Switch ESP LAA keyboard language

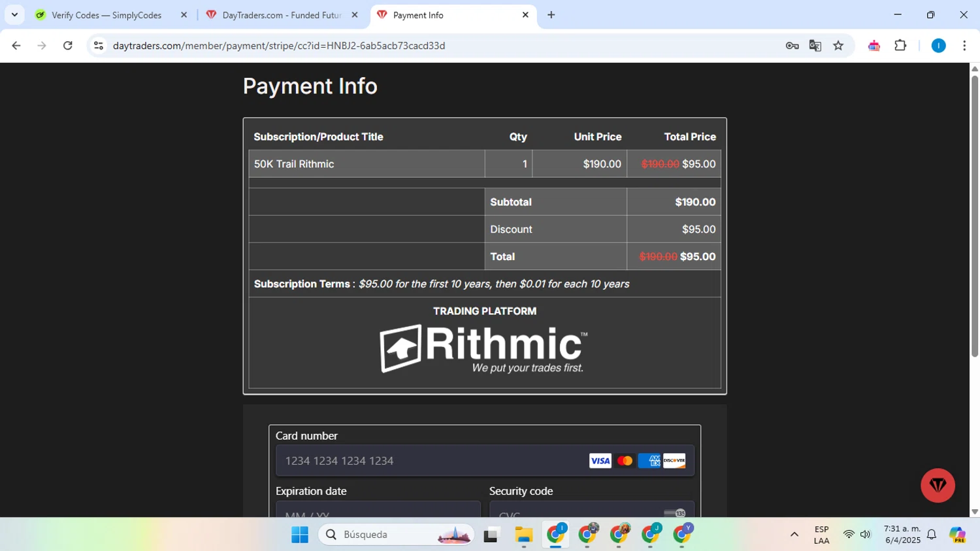pos(821,535)
